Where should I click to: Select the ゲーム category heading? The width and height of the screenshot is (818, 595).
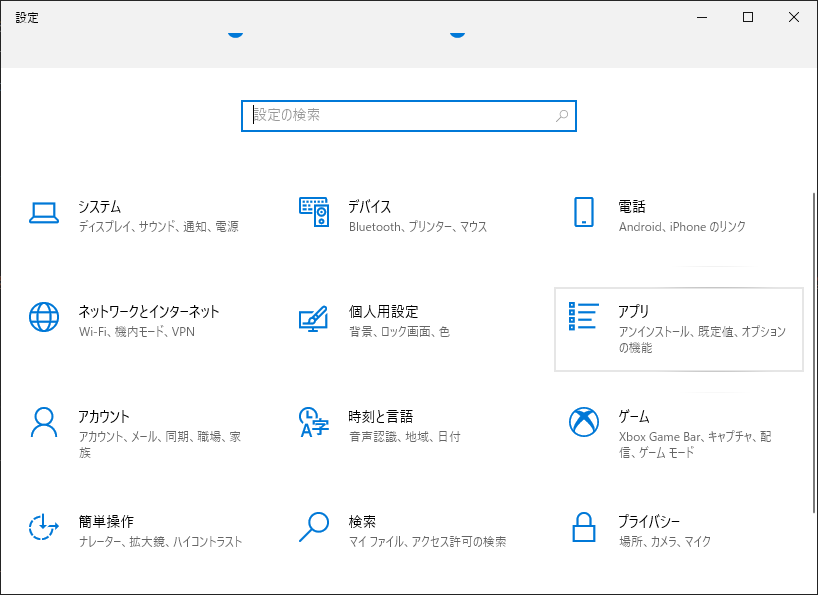pos(634,417)
